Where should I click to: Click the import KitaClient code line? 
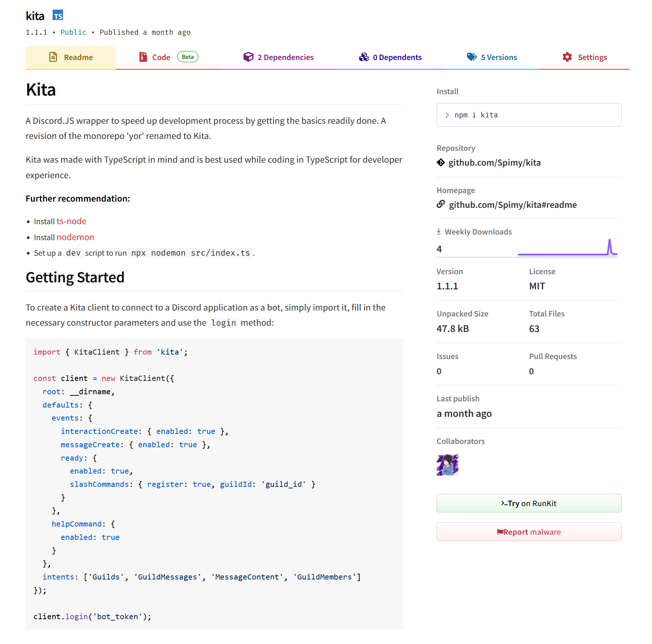[x=110, y=352]
